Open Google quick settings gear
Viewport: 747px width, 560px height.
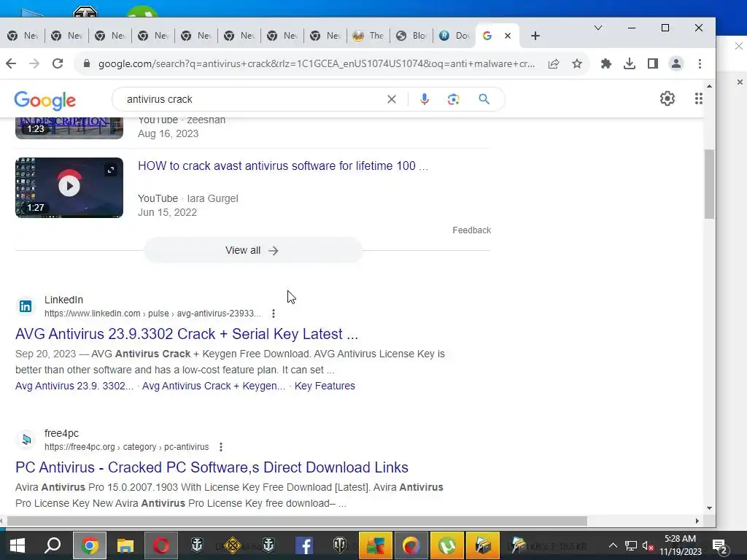point(667,98)
